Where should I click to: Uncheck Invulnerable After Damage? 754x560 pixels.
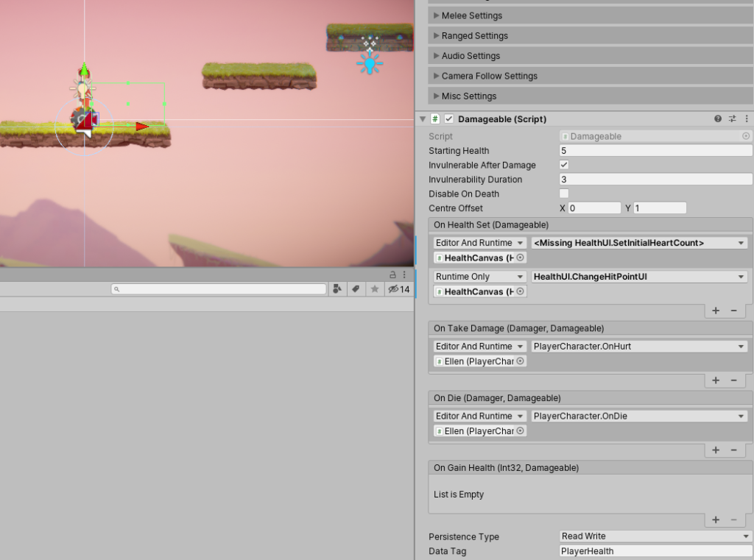[564, 165]
